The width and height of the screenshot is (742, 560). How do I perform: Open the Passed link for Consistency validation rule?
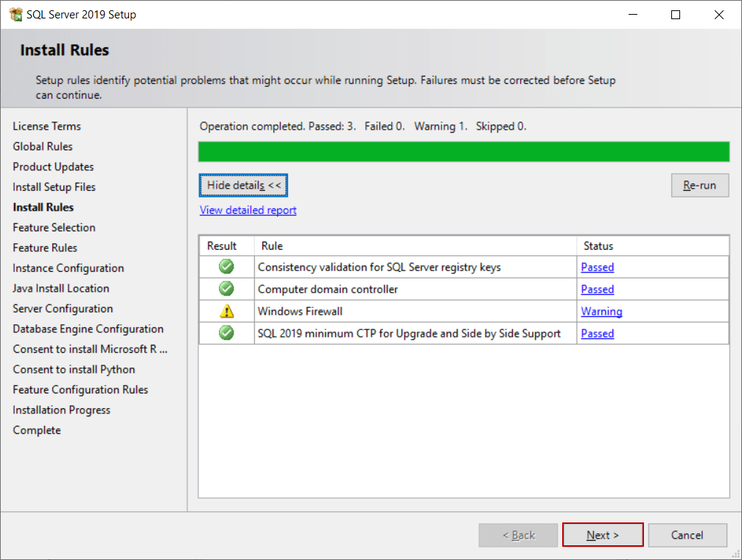click(597, 267)
